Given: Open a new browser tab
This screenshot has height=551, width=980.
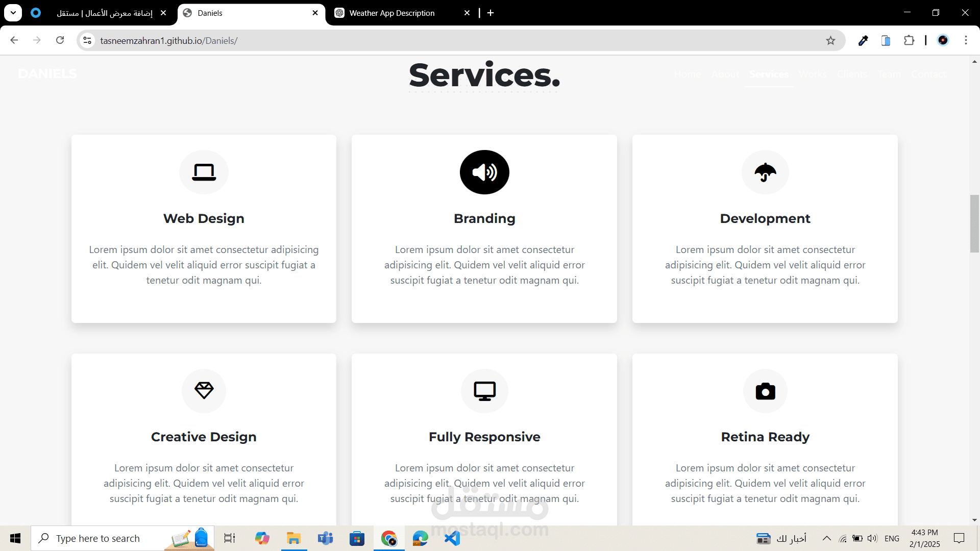Looking at the screenshot, I should tap(491, 13).
